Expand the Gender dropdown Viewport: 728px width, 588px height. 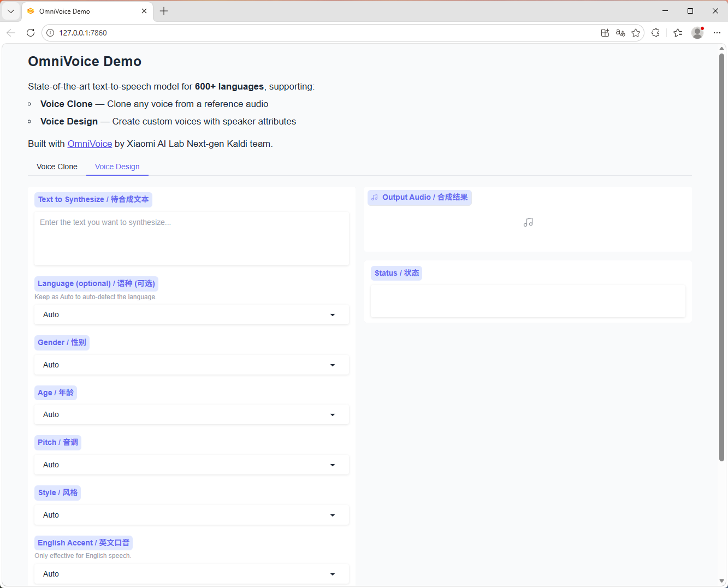coord(191,365)
